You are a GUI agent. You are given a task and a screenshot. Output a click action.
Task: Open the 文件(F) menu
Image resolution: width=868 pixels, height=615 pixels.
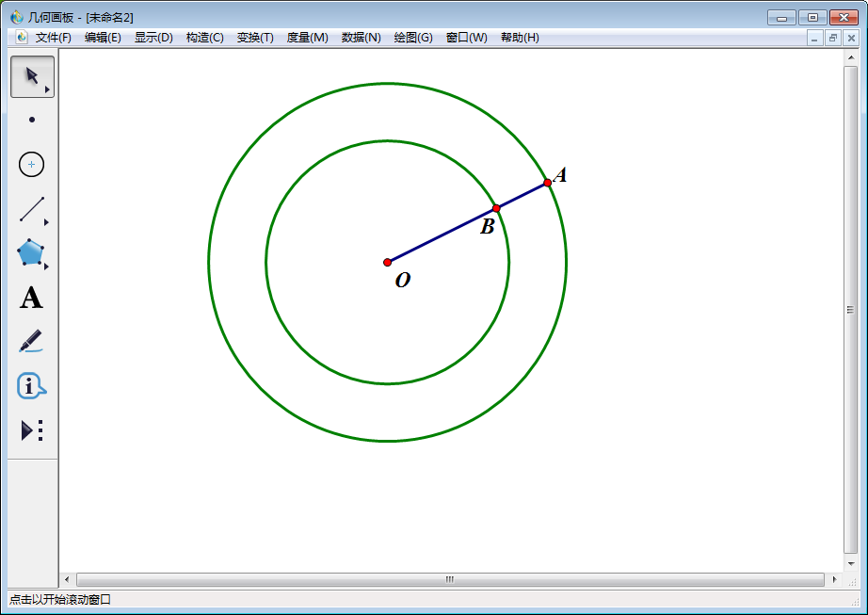point(53,38)
